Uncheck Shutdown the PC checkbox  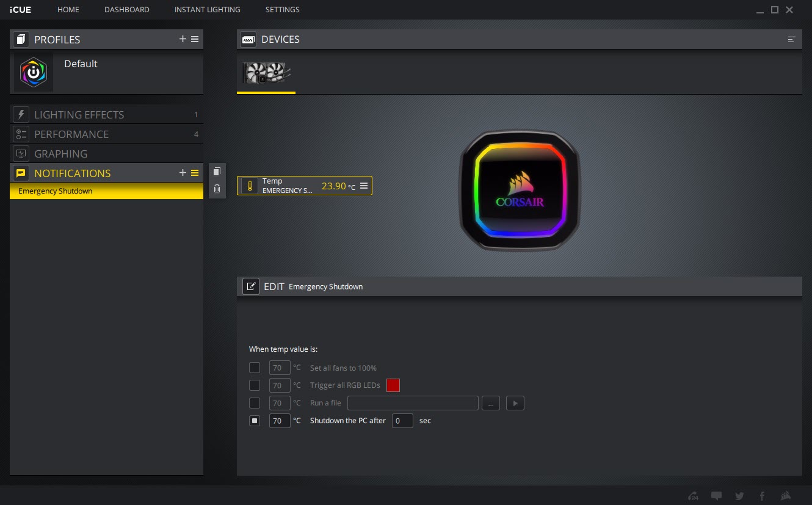coord(255,421)
